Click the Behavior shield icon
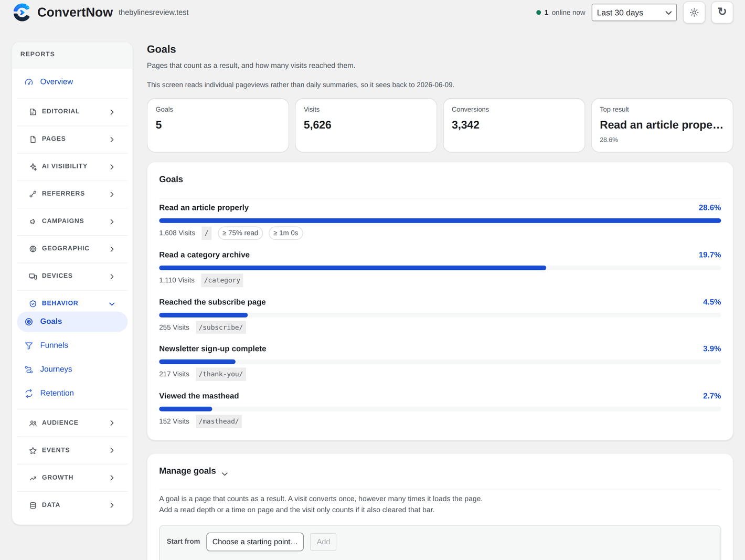Screen dimensions: 745x560 coord(33,303)
